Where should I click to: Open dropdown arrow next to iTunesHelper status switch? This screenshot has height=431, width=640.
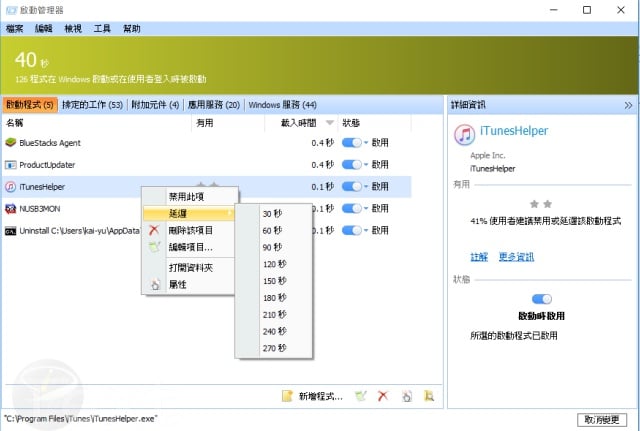(366, 187)
